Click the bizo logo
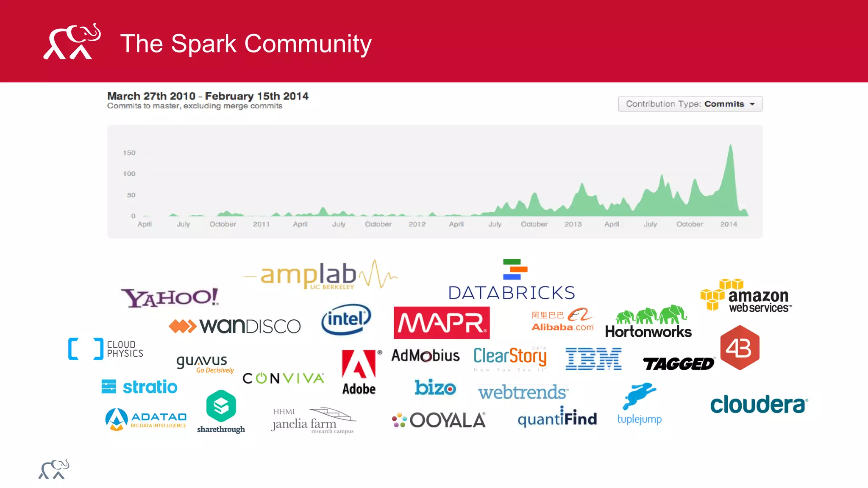 (435, 387)
